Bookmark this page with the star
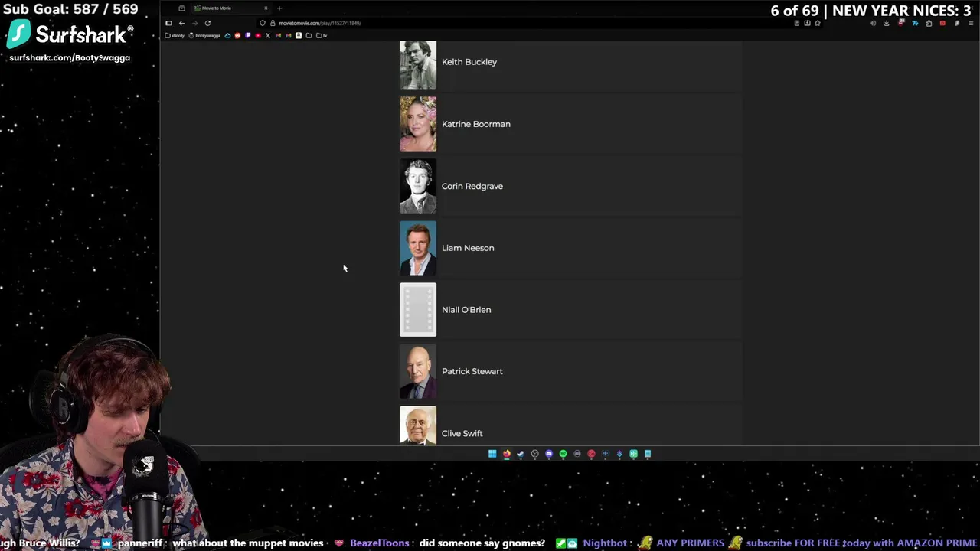 [818, 23]
